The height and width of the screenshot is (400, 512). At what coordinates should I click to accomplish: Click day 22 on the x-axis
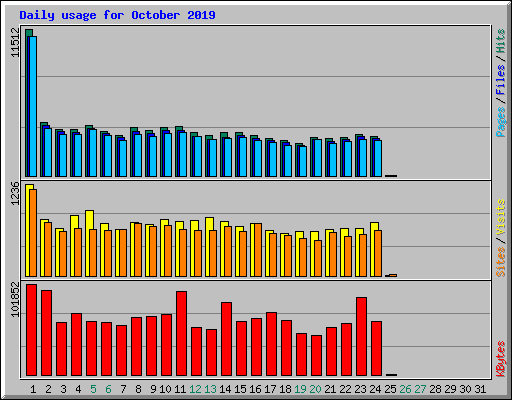click(345, 389)
